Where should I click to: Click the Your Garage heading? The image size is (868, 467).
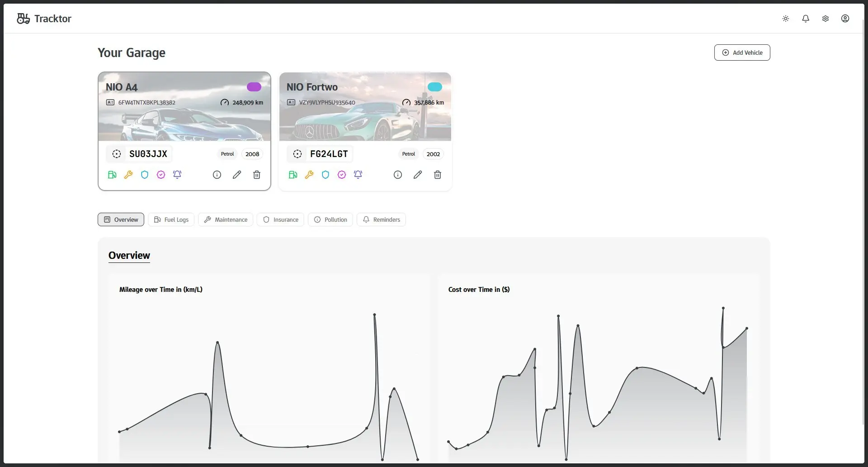click(x=132, y=53)
